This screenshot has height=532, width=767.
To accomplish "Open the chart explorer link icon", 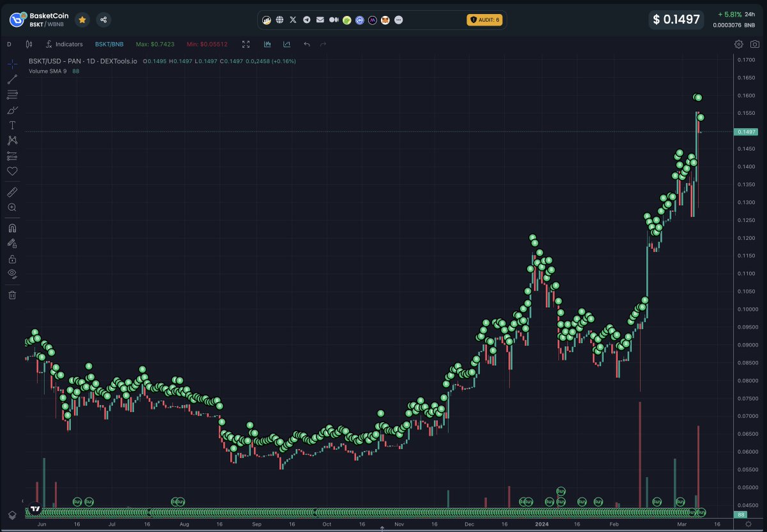I will coord(267,20).
